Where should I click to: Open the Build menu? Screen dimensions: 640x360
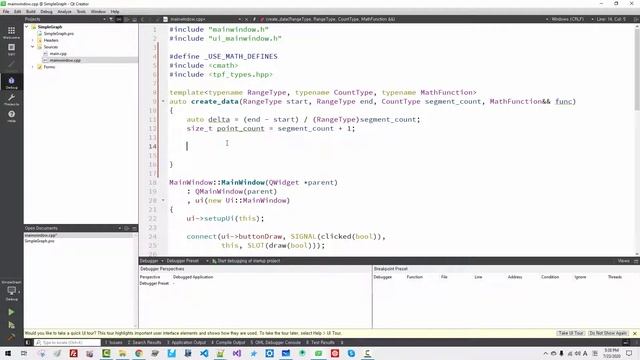pyautogui.click(x=31, y=11)
